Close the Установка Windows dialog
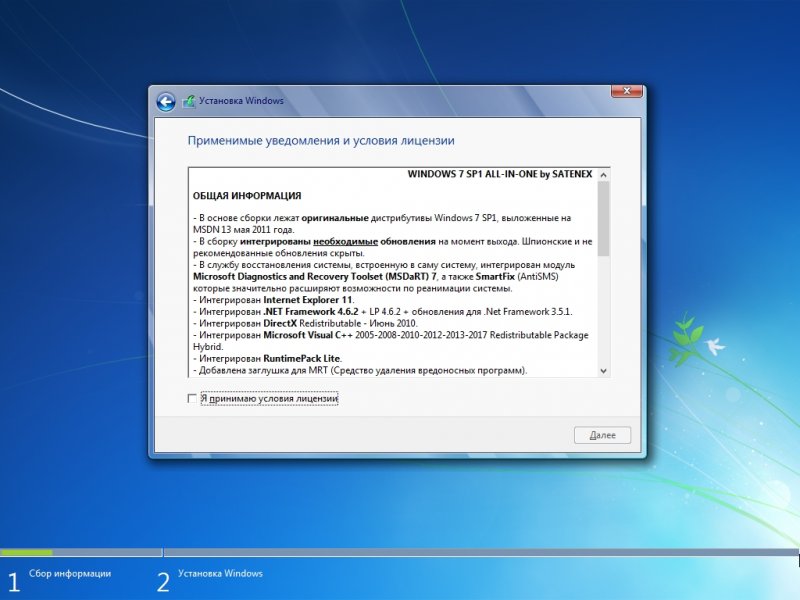Screen dimensions: 800x600 pyautogui.click(x=627, y=91)
